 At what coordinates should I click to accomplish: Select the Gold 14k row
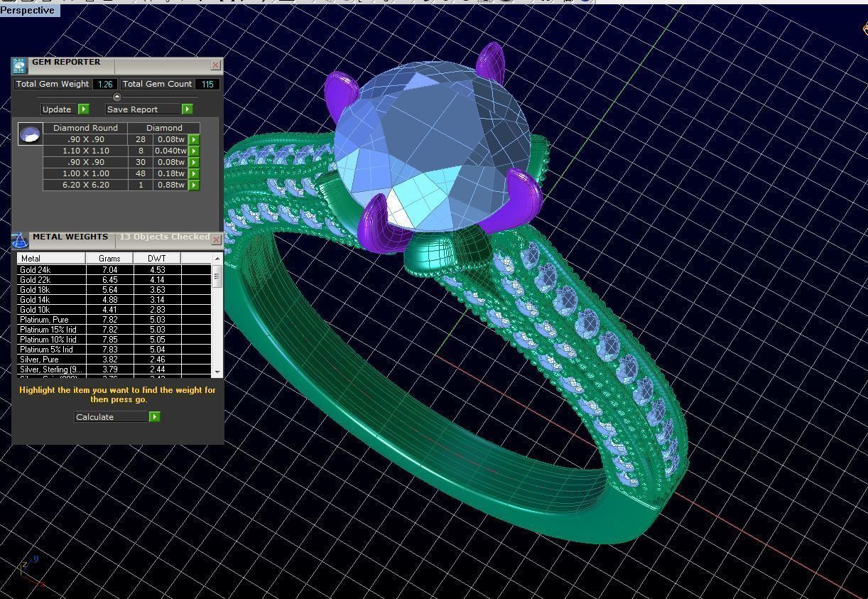pyautogui.click(x=114, y=300)
